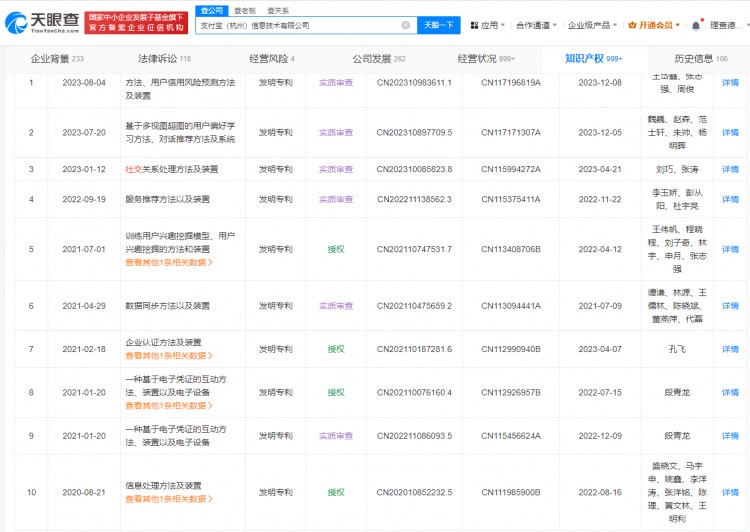Viewport: 750px width, 532px height.
Task: Click the 天眼一下 search button
Action: click(x=439, y=25)
